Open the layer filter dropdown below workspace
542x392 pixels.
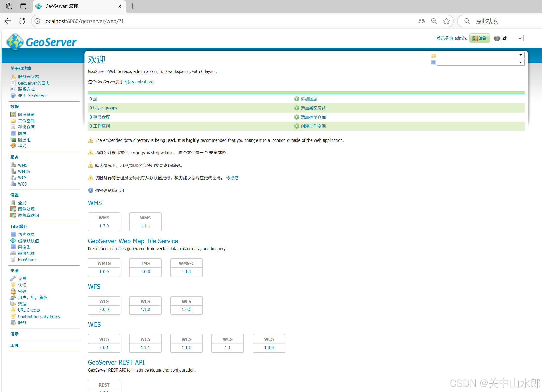pyautogui.click(x=480, y=62)
